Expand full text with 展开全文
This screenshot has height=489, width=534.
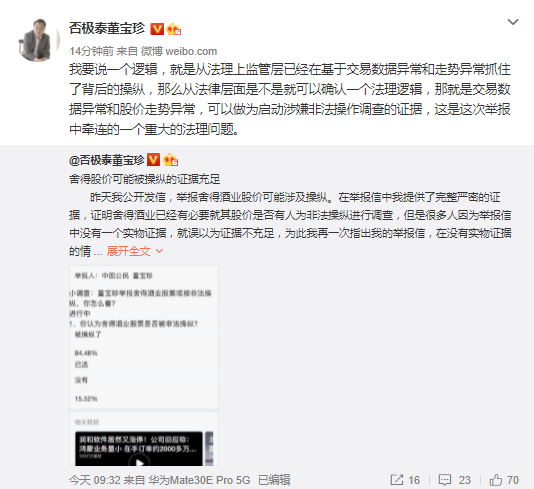(x=128, y=251)
